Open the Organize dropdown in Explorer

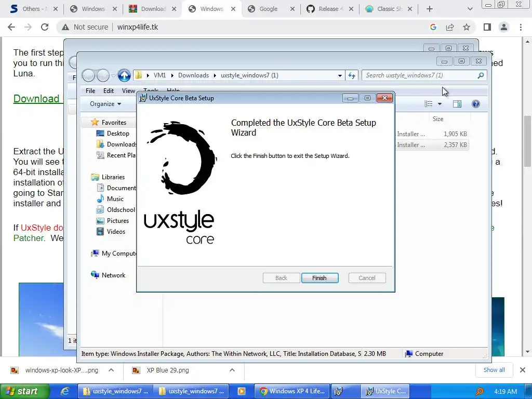tap(105, 104)
